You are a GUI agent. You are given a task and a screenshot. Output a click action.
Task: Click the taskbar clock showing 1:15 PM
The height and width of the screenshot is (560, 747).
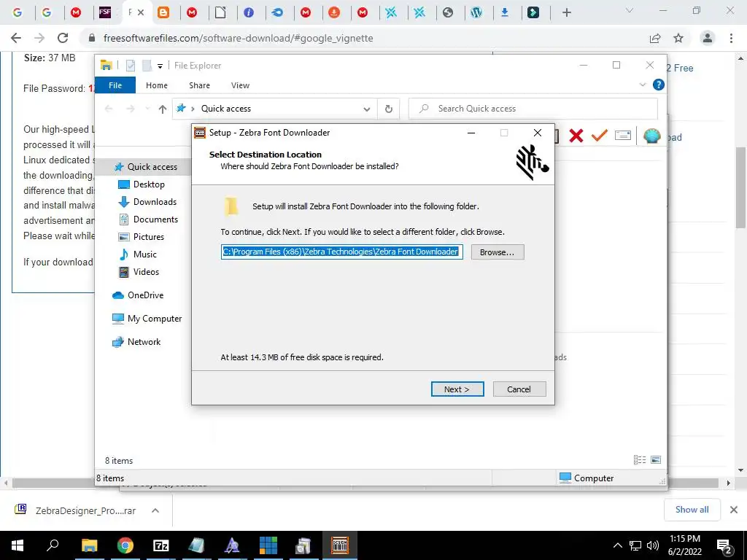pos(685,545)
